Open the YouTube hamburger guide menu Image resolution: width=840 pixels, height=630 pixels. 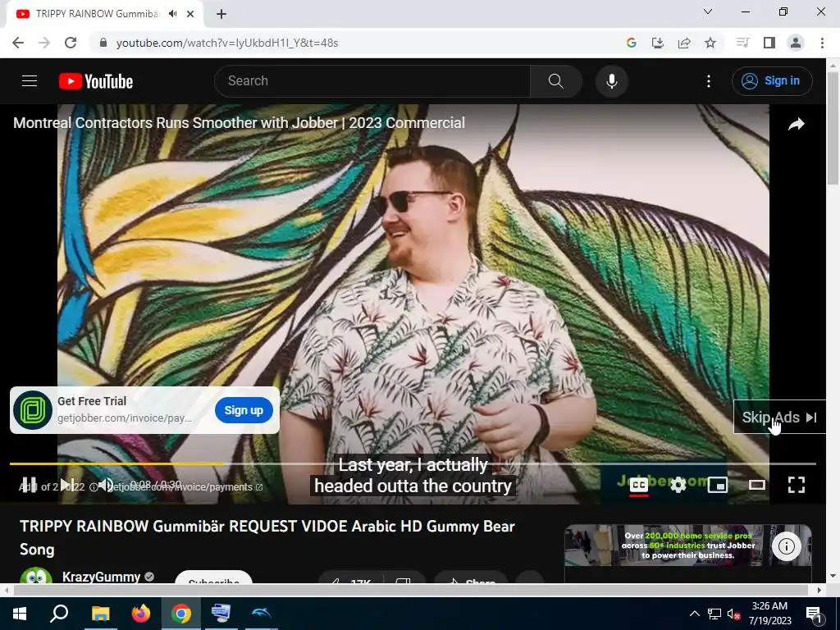[30, 81]
